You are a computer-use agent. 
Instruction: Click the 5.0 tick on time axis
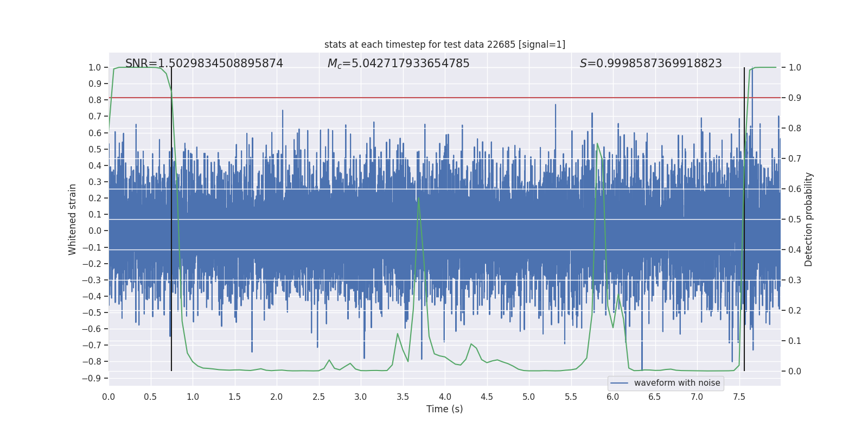click(x=529, y=397)
